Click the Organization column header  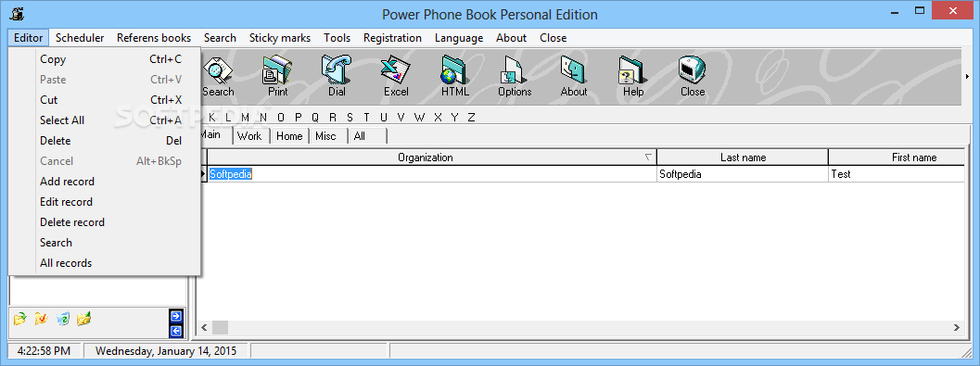tap(431, 158)
